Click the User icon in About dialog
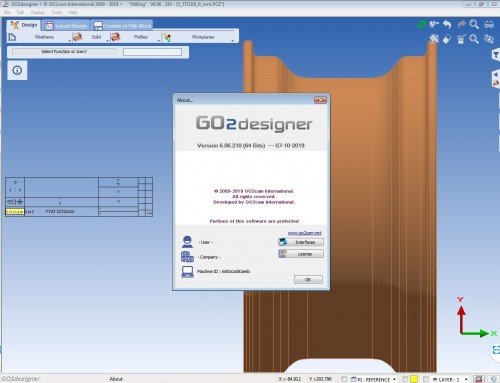The image size is (500, 383). coord(187,242)
